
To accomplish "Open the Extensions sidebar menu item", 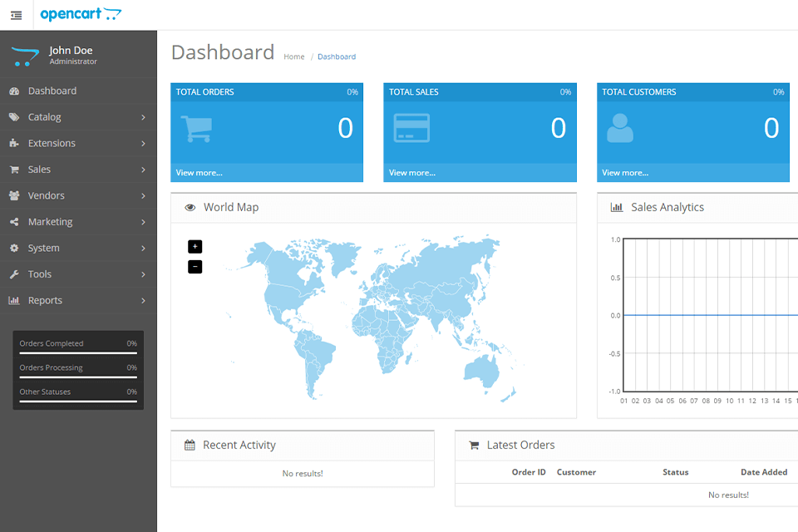I will [78, 144].
